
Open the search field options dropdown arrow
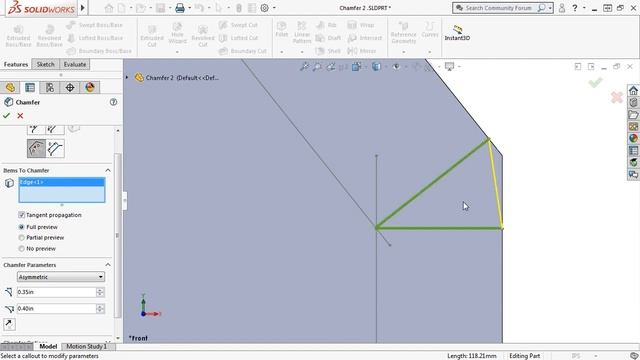coord(550,8)
